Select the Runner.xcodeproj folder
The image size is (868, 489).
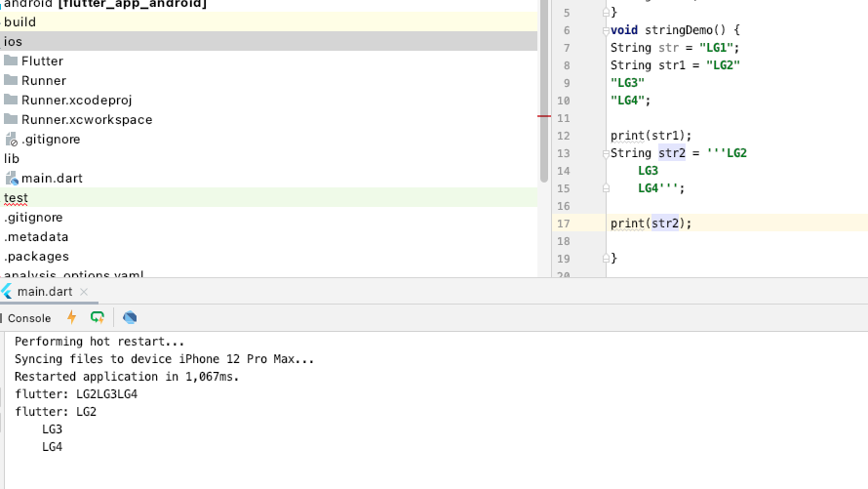[76, 101]
